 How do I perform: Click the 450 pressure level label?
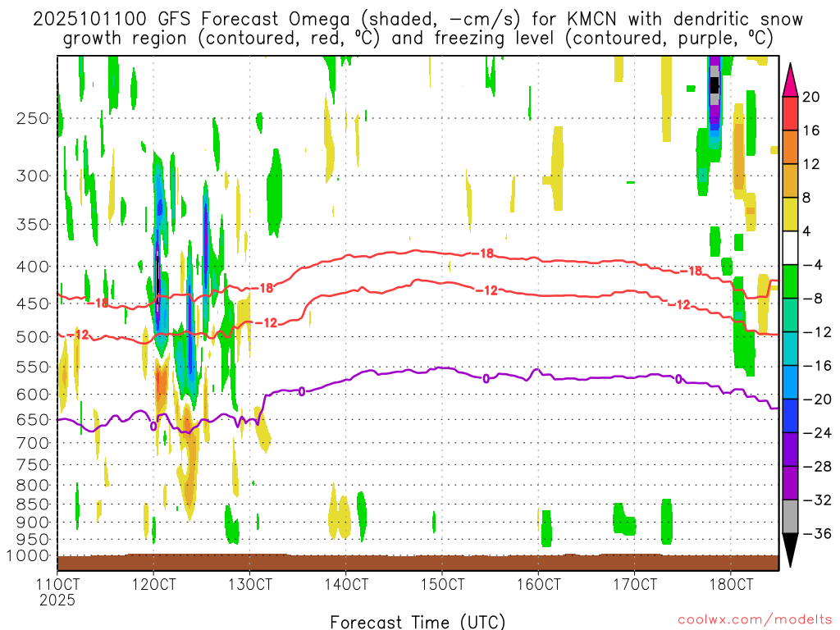(x=33, y=304)
